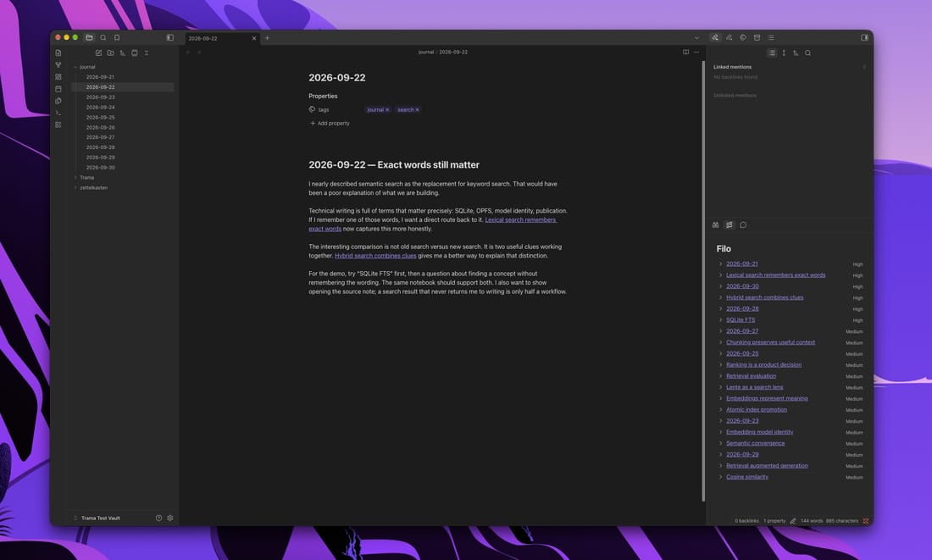Expand the Trama folder
932x560 pixels.
[75, 178]
